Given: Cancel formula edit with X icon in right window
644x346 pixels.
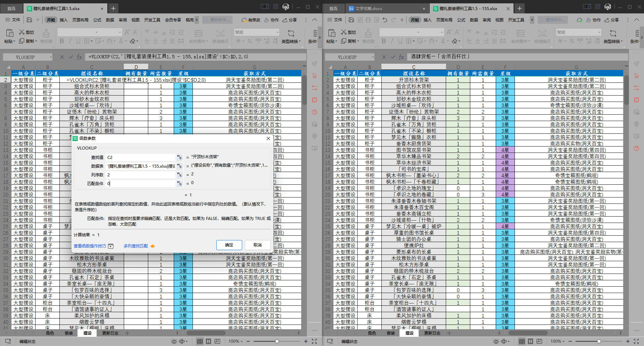Looking at the screenshot, I should [x=384, y=57].
